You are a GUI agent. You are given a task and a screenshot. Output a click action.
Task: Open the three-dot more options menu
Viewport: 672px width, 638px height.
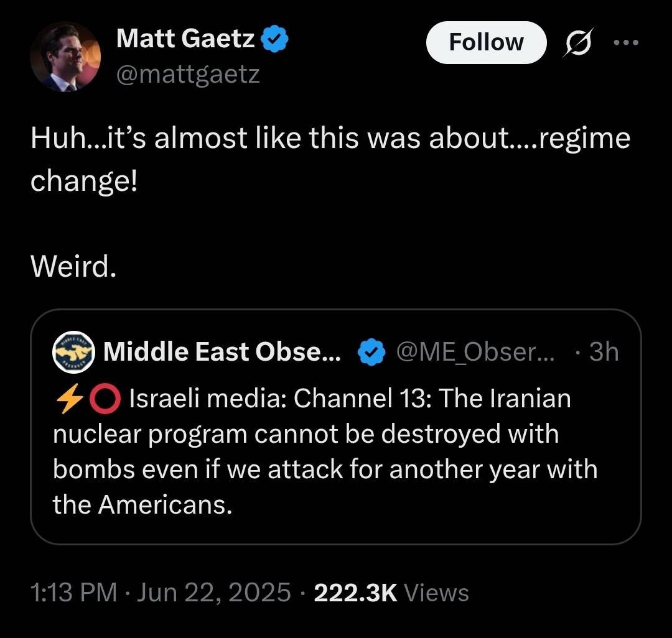pyautogui.click(x=625, y=43)
